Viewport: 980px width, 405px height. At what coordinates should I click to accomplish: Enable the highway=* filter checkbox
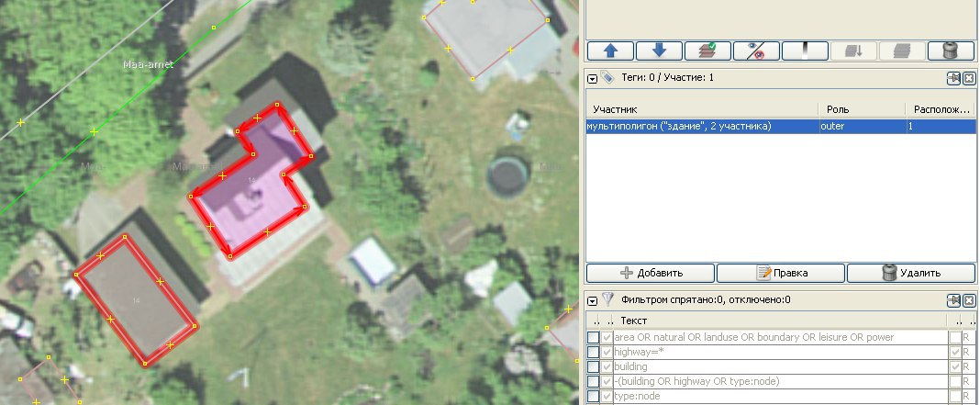593,353
